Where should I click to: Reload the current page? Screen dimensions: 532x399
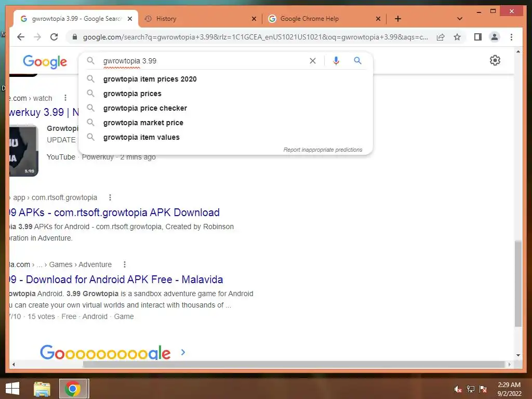click(54, 37)
